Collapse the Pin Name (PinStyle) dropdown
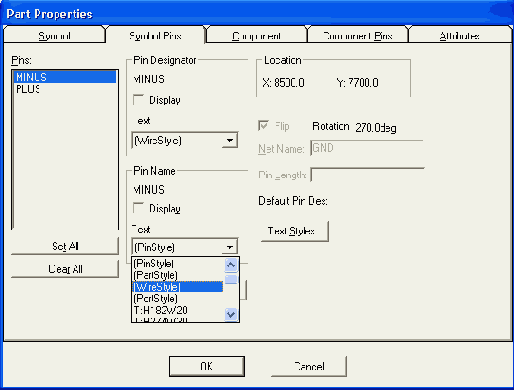This screenshot has height=390, width=514. (230, 247)
